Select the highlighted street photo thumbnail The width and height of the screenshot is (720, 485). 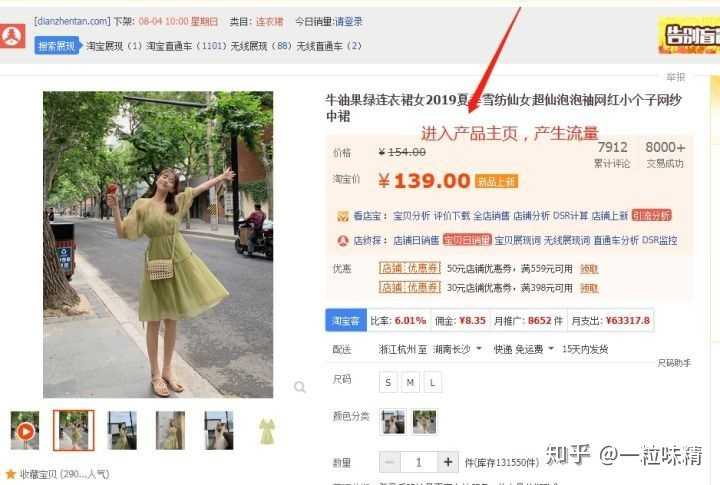[73, 430]
